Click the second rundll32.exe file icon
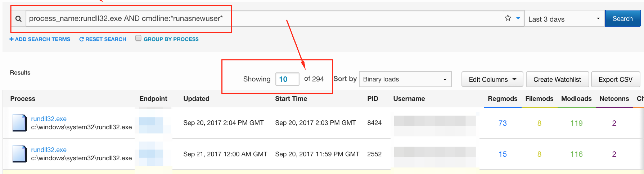The width and height of the screenshot is (644, 174). (x=19, y=154)
